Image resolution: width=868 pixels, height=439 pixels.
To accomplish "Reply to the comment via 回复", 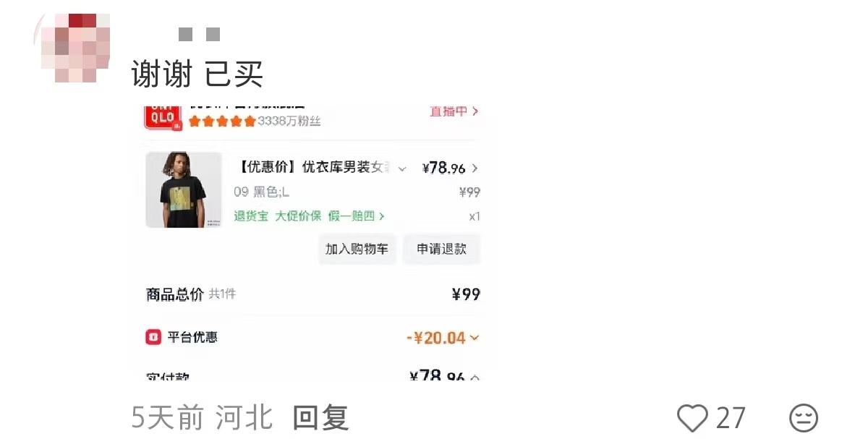I will click(x=320, y=418).
